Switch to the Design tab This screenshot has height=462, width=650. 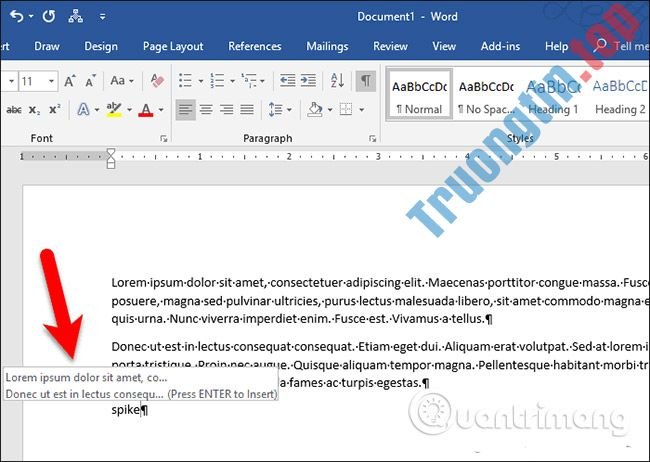click(x=101, y=46)
